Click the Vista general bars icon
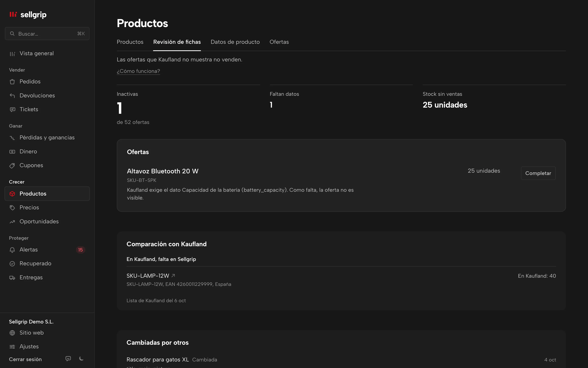588x368 pixels. coord(12,54)
